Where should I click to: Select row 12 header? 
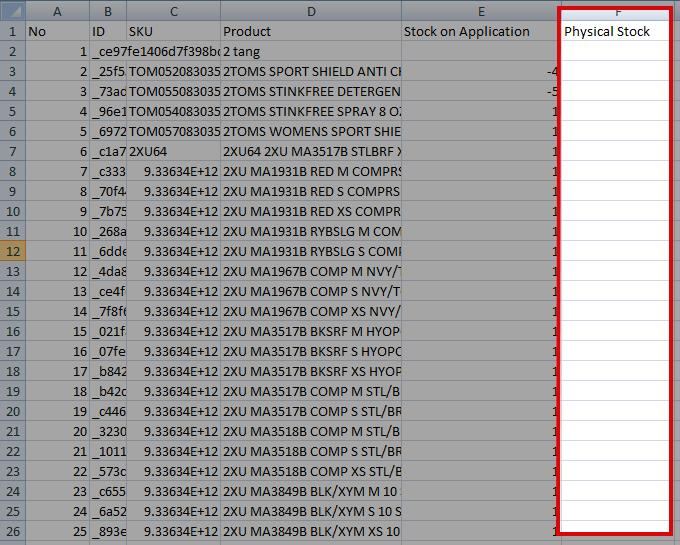click(13, 251)
